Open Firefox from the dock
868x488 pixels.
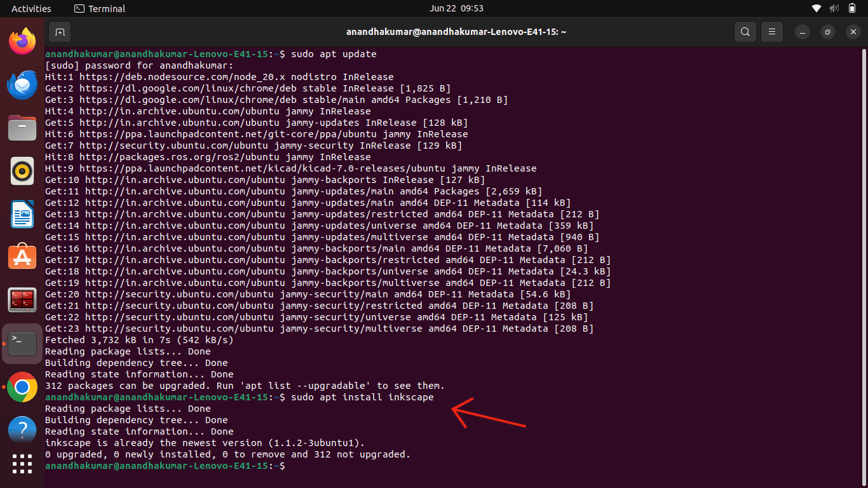click(x=22, y=41)
